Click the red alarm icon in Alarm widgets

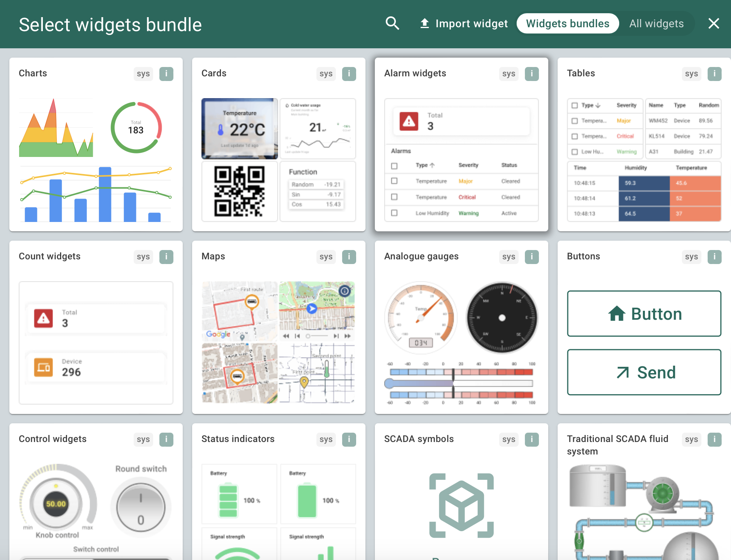[409, 122]
